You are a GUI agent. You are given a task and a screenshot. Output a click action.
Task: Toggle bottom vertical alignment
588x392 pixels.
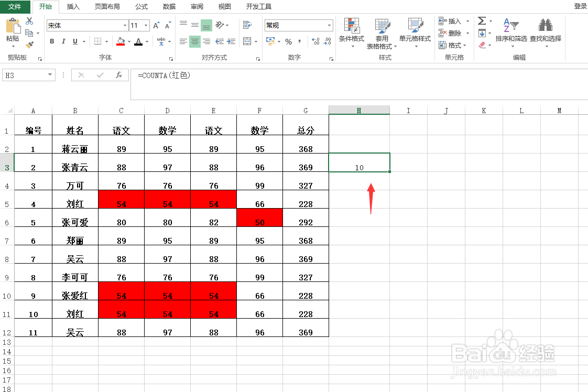coord(206,25)
